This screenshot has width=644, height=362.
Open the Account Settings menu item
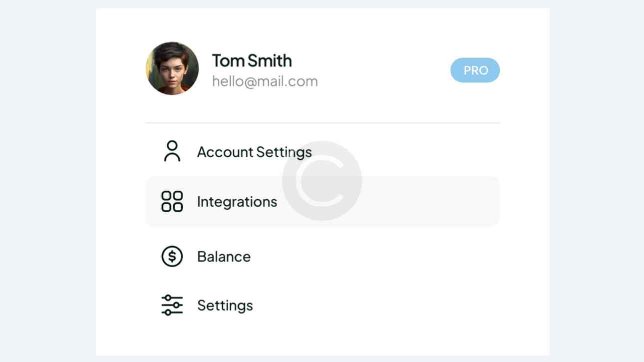point(254,152)
